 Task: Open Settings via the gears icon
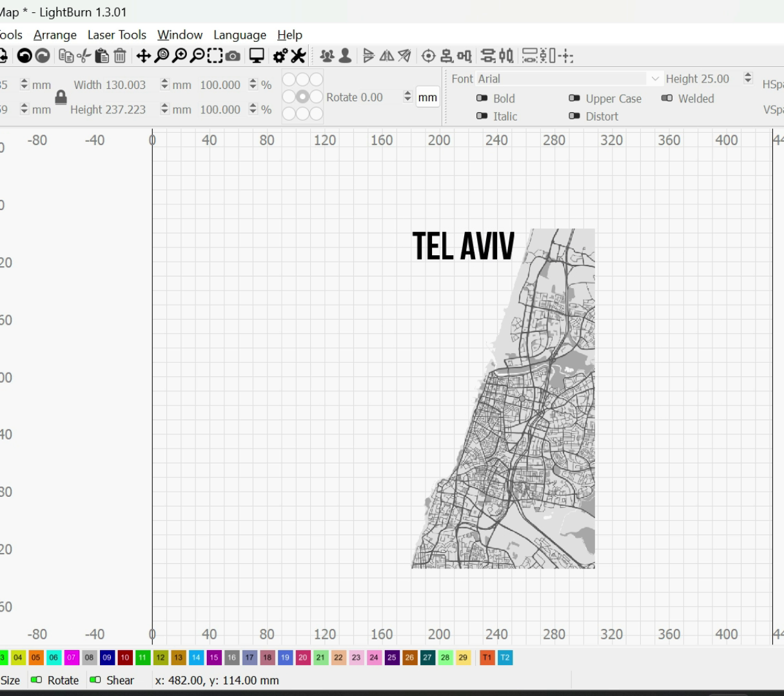pyautogui.click(x=280, y=56)
